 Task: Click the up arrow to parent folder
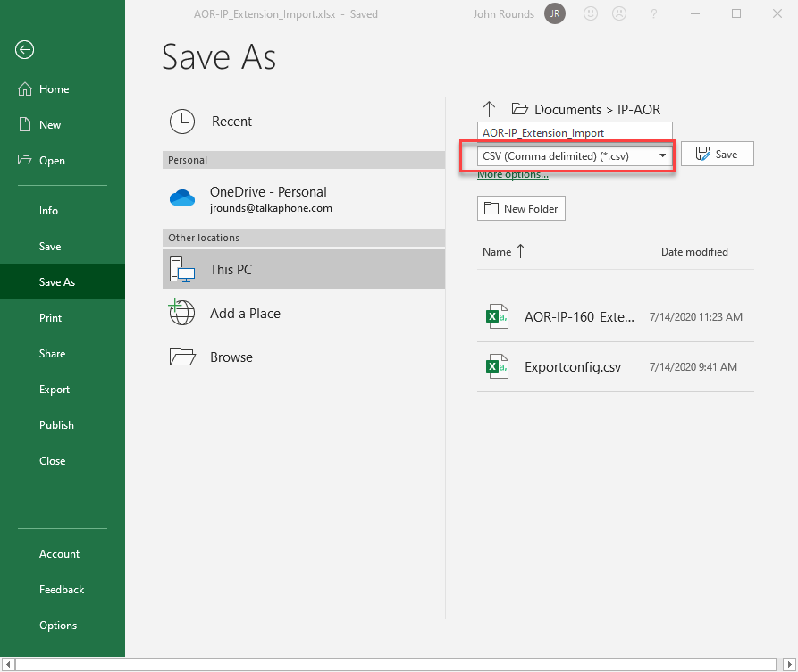489,109
